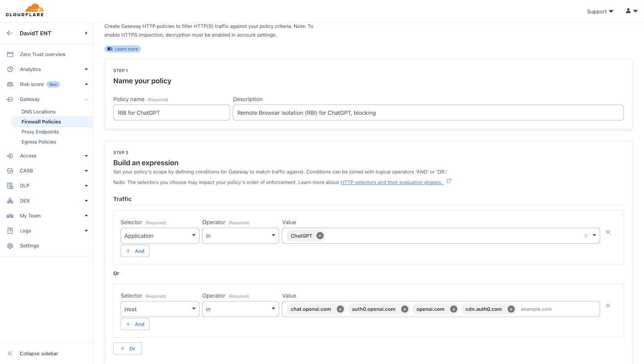Open the Support dropdown menu
This screenshot has width=644, height=364.
coord(600,12)
